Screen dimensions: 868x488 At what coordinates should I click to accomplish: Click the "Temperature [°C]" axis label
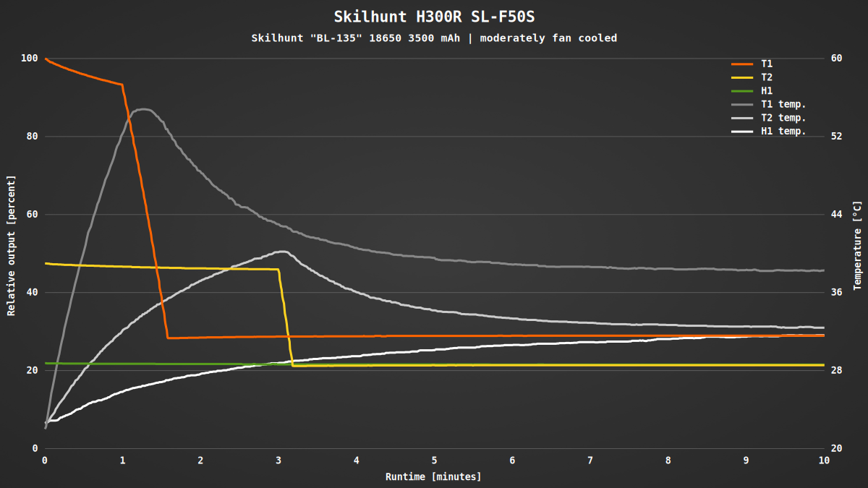tap(858, 246)
